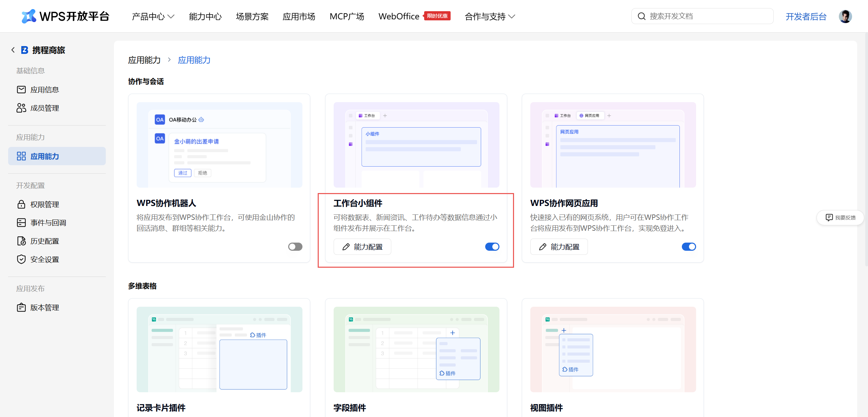Open 版本管理 in sidebar

38,307
